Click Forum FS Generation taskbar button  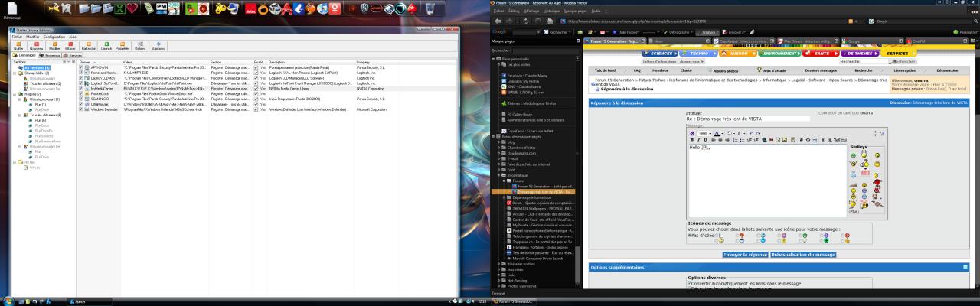coord(514,301)
